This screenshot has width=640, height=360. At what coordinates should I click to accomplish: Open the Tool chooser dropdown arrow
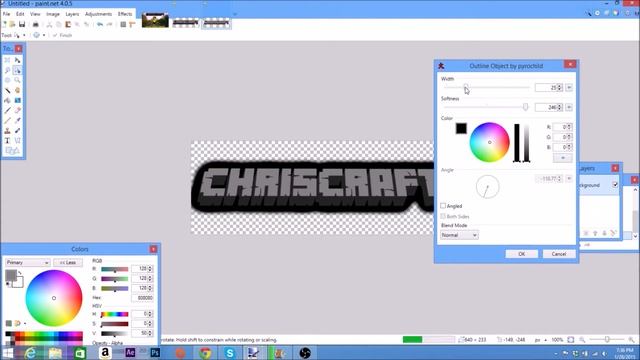pos(24,36)
